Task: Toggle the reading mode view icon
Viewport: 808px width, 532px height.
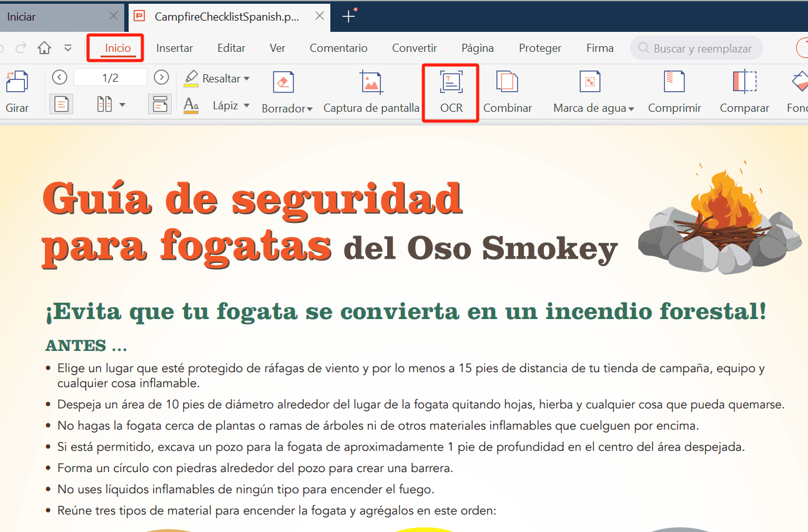Action: click(160, 104)
